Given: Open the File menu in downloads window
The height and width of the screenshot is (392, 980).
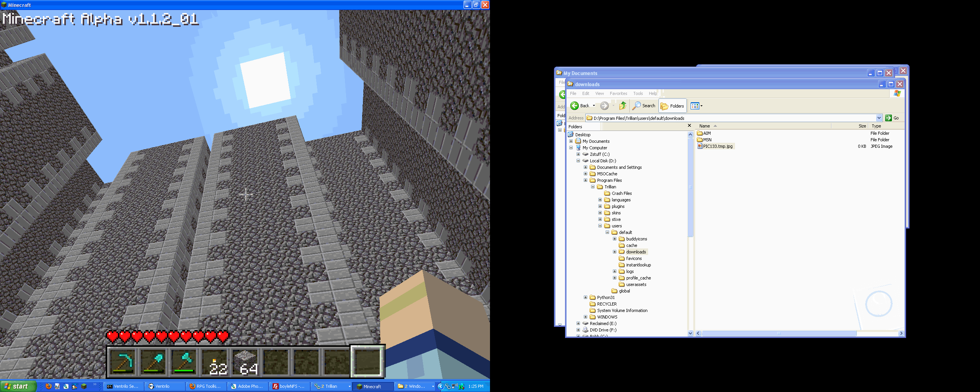Looking at the screenshot, I should coord(573,93).
